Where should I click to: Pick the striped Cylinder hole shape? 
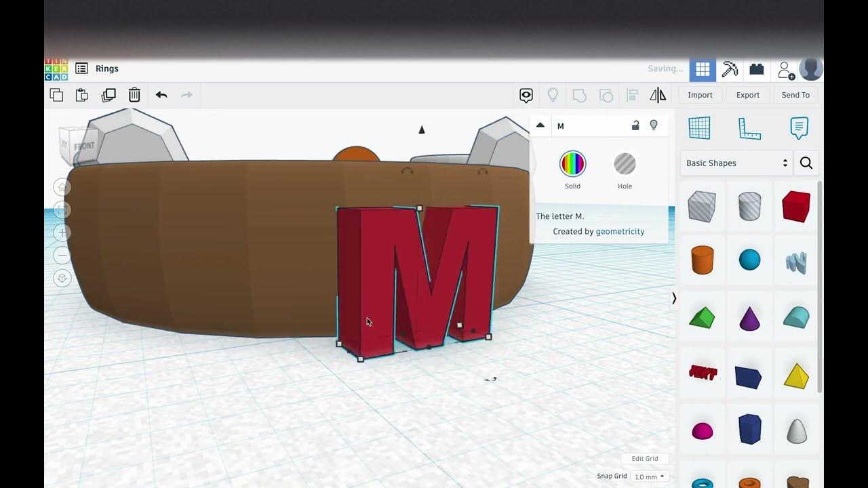[749, 206]
